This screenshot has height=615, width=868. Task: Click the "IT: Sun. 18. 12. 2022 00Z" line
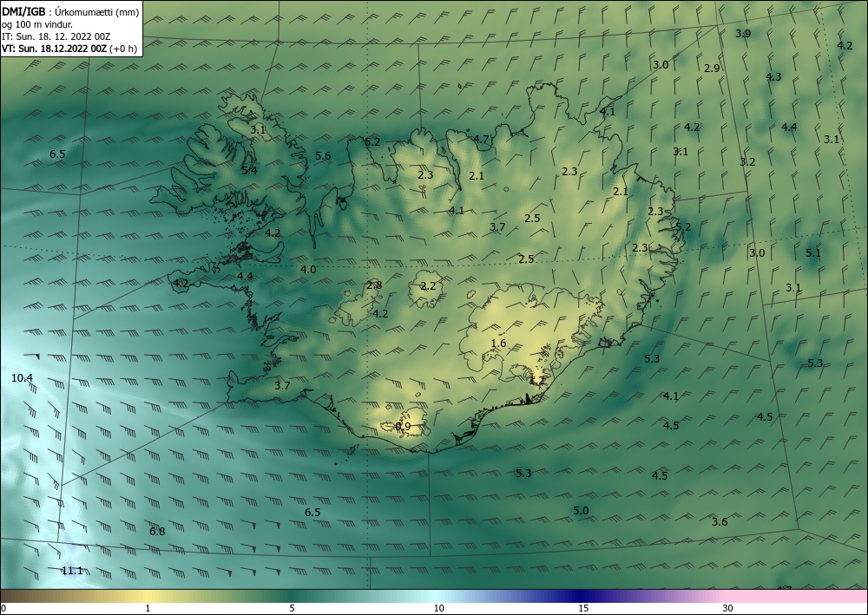coord(56,36)
